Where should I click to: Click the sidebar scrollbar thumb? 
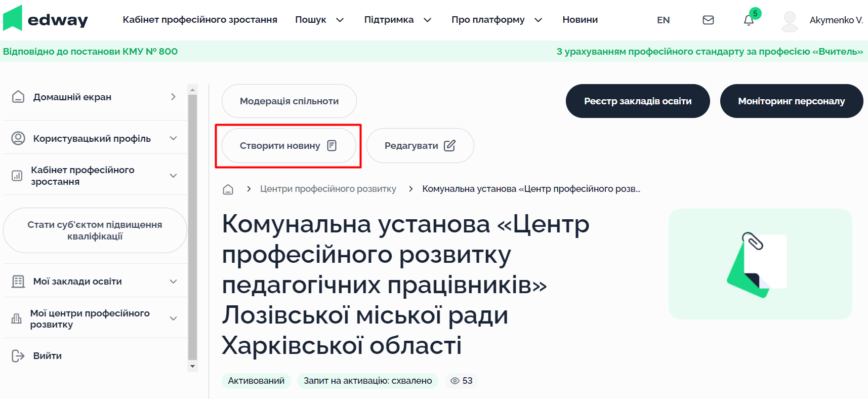[x=192, y=227]
